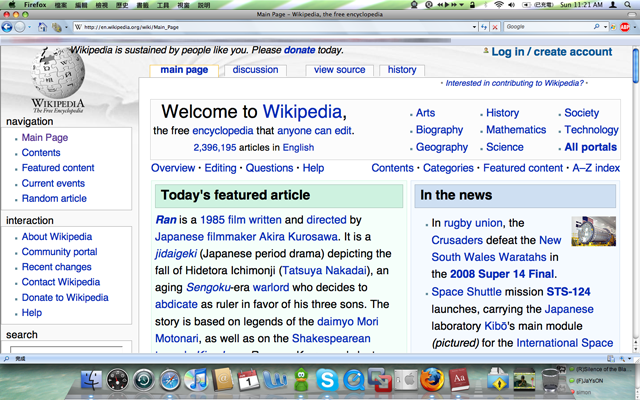Click the page vertical scrollbar thumb
The width and height of the screenshot is (640, 400).
636,65
